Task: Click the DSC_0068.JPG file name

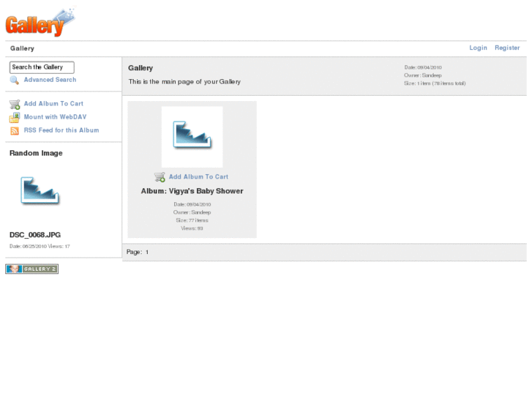Action: [x=35, y=235]
